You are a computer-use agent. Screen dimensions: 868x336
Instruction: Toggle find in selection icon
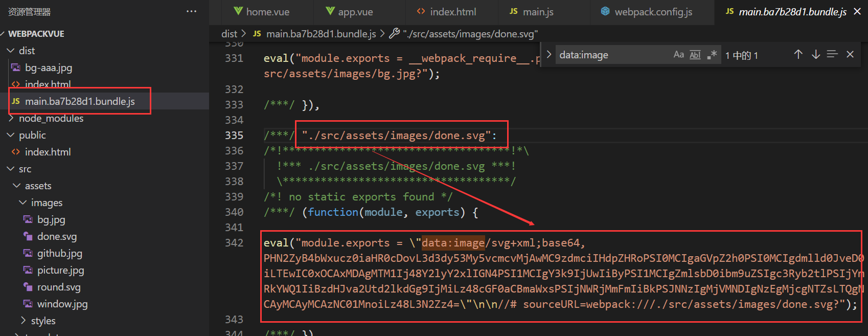[832, 54]
